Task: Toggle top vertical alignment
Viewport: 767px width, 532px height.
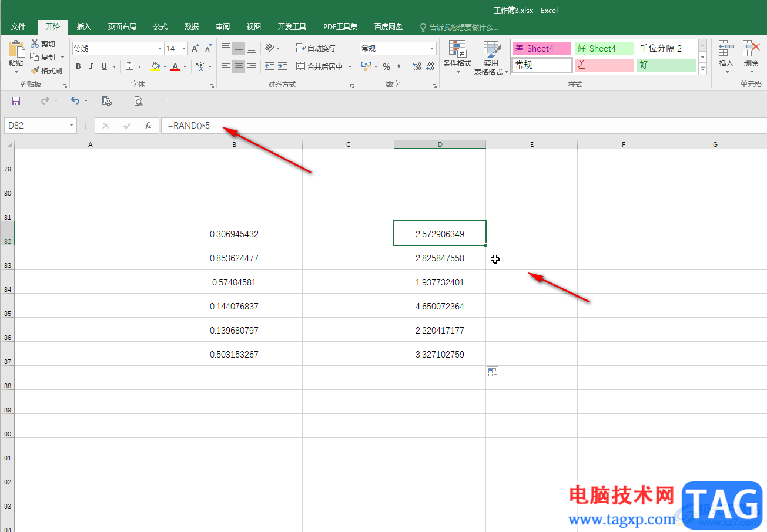Action: (x=226, y=48)
